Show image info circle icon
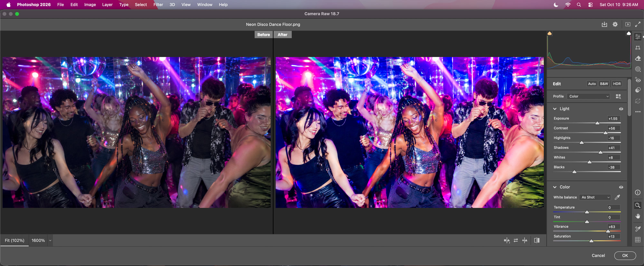 [x=638, y=193]
